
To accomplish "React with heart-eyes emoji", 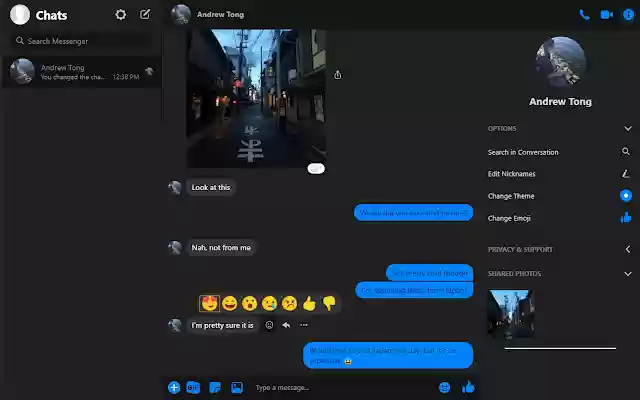I will [209, 303].
